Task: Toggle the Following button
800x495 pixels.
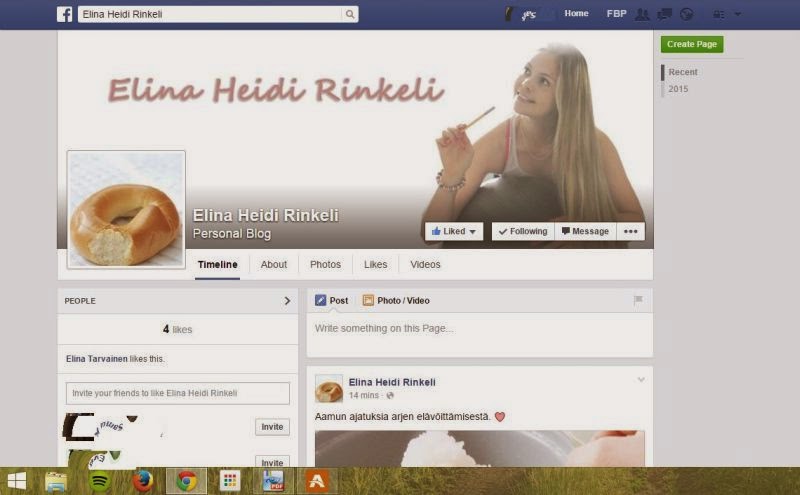Action: [x=521, y=231]
